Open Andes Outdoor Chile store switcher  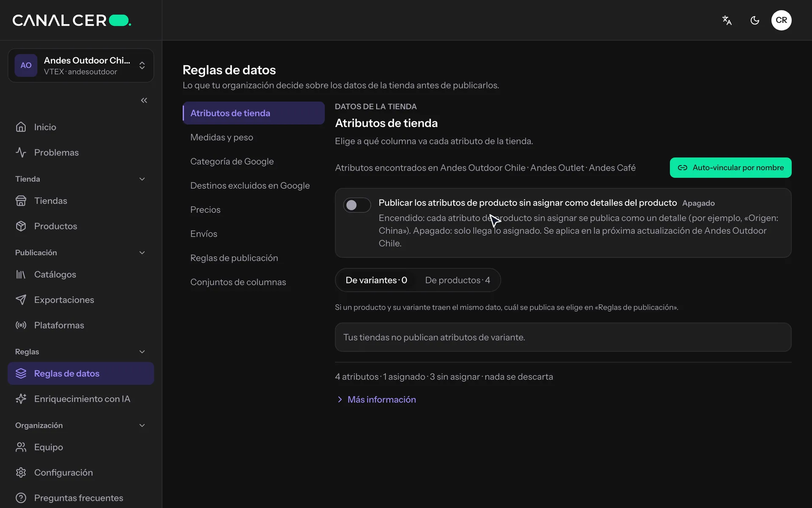pos(81,66)
